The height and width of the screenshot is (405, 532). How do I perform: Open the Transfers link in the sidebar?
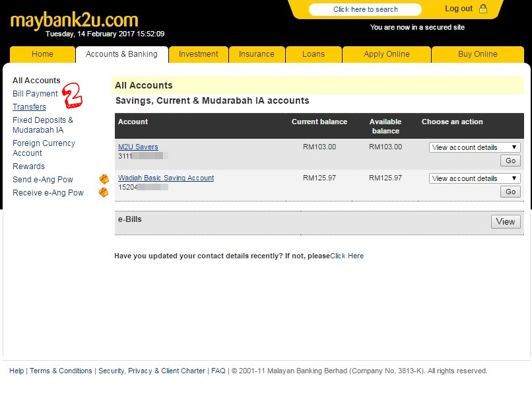coord(29,107)
